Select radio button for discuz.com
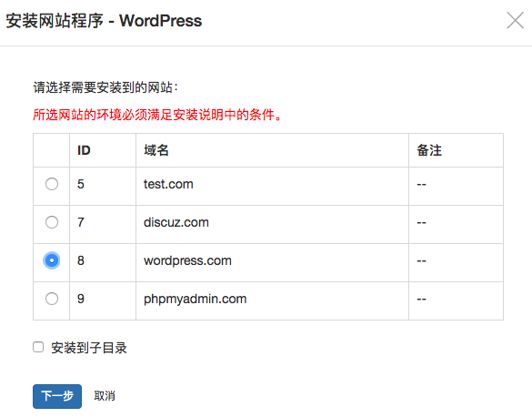 tap(52, 222)
